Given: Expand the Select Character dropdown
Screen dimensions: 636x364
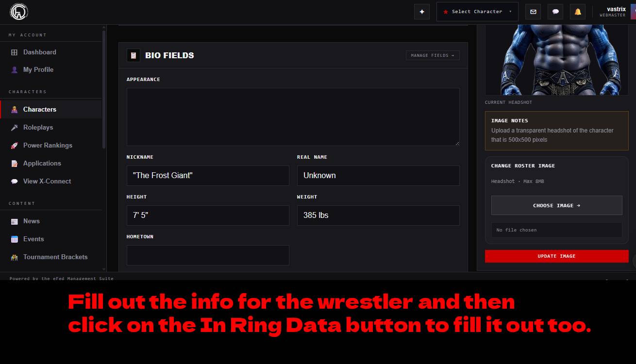Looking at the screenshot, I should coord(477,12).
